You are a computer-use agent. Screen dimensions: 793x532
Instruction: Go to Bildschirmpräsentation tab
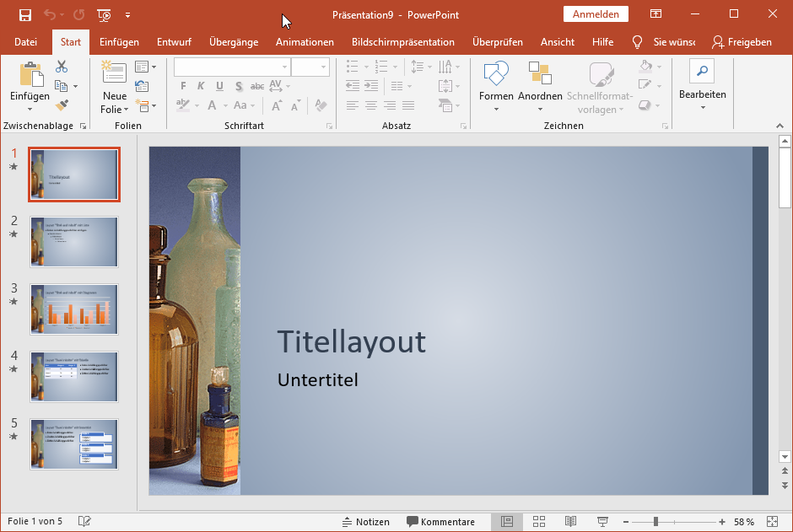tap(403, 42)
